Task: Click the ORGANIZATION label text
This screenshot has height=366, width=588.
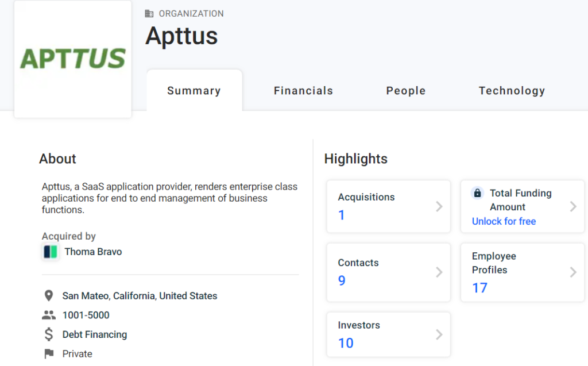Action: pos(191,14)
